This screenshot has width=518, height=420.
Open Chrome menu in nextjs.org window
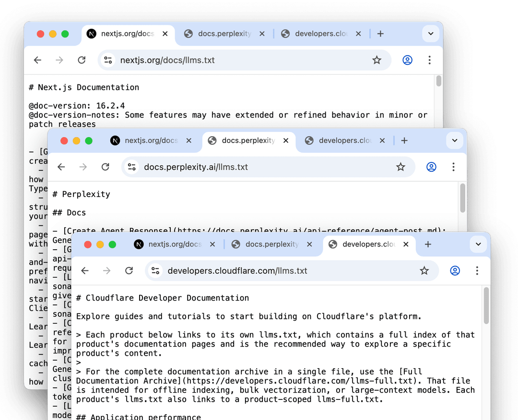tap(429, 60)
